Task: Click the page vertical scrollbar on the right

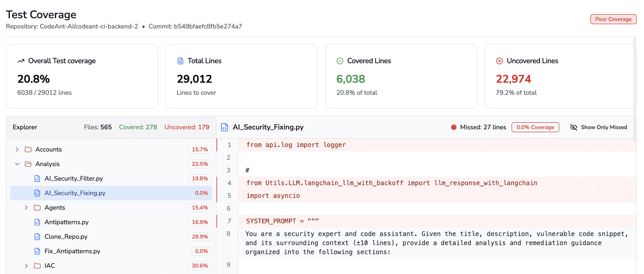Action: pos(635,90)
